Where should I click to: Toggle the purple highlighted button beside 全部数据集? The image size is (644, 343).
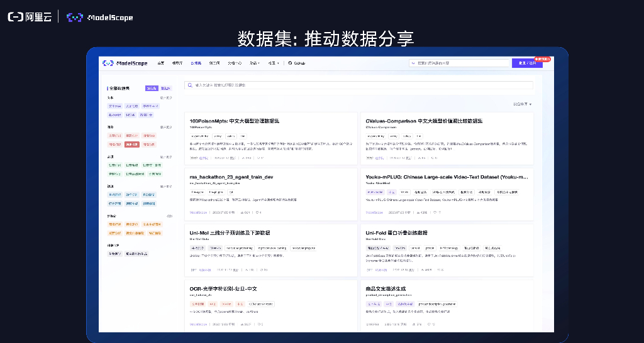point(151,89)
